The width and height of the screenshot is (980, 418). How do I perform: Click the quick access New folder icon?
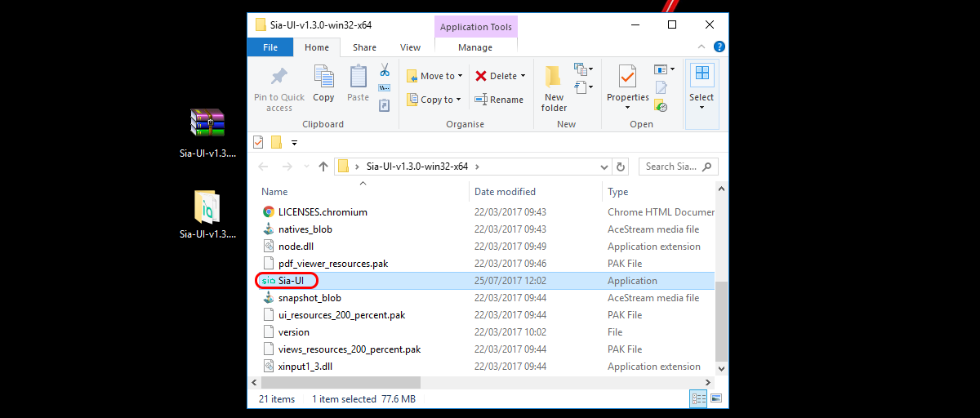pyautogui.click(x=276, y=142)
